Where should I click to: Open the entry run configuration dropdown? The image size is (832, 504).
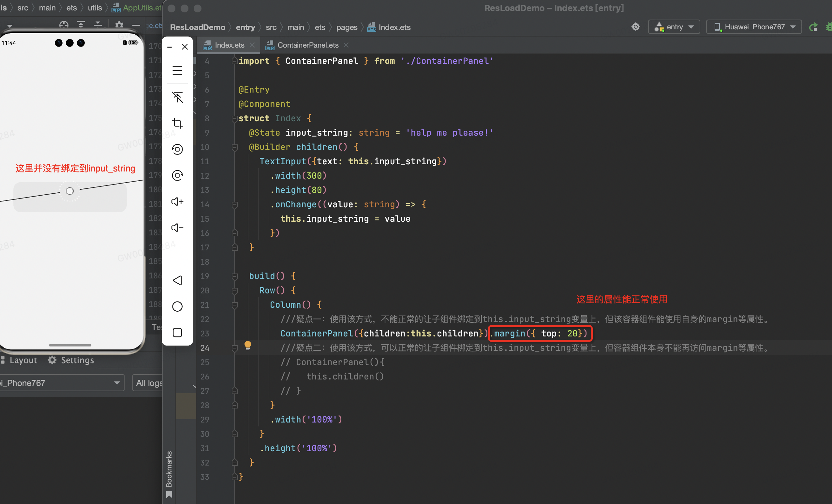(x=674, y=27)
